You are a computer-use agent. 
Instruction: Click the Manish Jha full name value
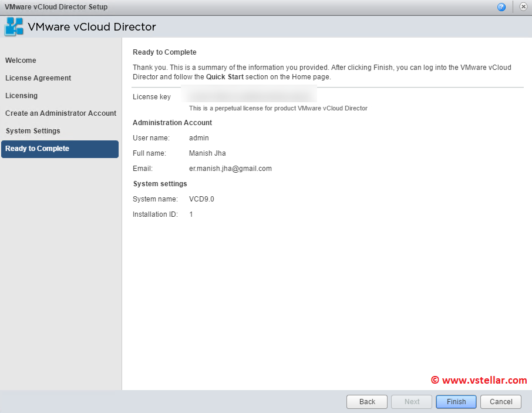tap(207, 153)
